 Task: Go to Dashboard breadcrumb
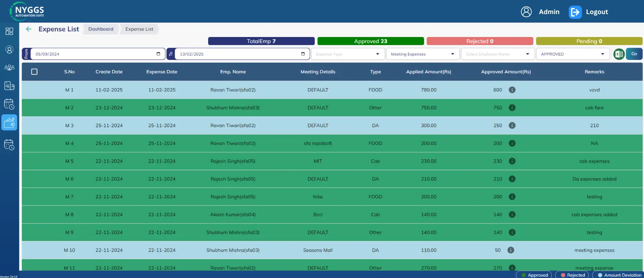point(101,29)
